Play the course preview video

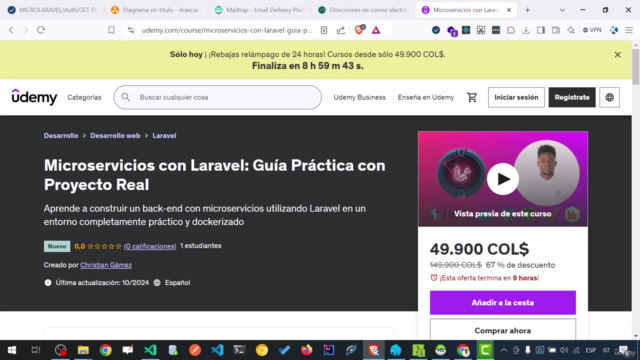click(x=502, y=179)
